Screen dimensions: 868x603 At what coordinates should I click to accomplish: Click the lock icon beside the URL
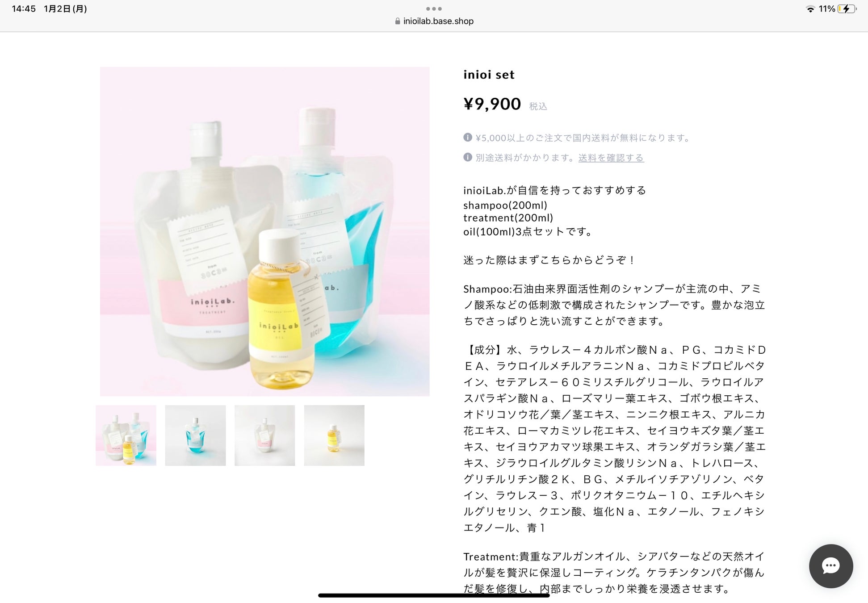[398, 21]
